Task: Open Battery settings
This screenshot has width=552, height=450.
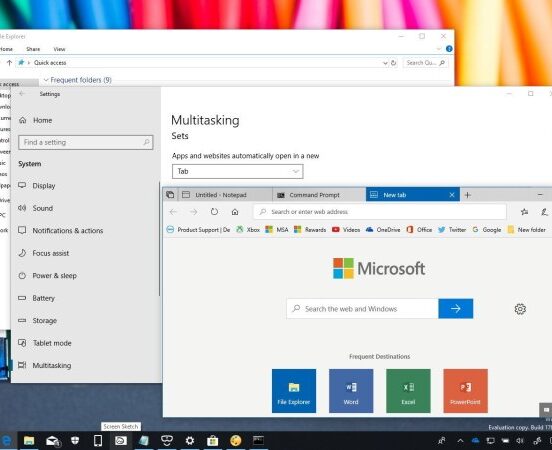Action: pyautogui.click(x=36, y=298)
